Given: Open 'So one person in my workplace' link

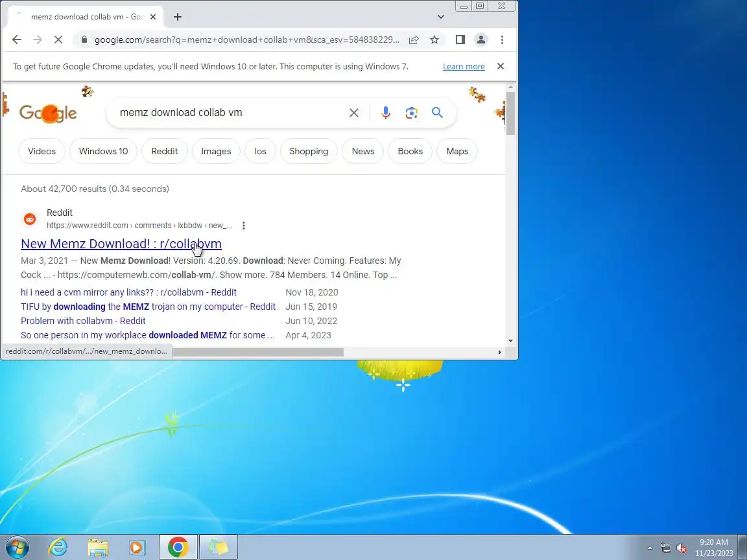Looking at the screenshot, I should pos(148,335).
